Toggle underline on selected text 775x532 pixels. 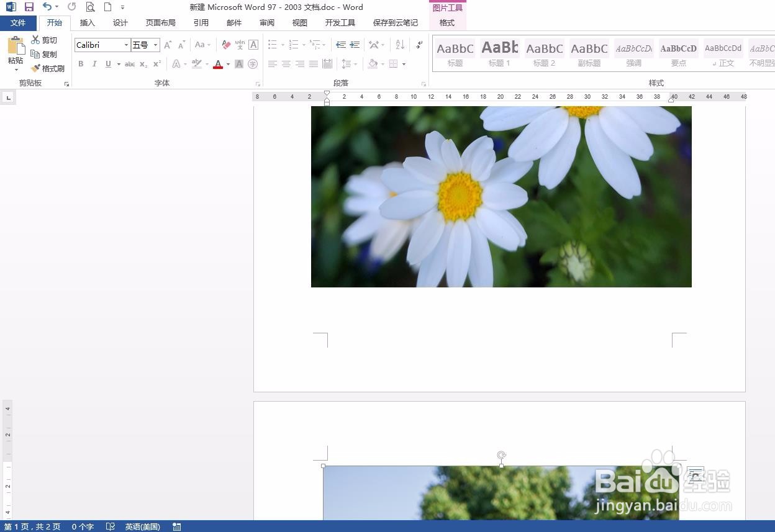point(107,64)
